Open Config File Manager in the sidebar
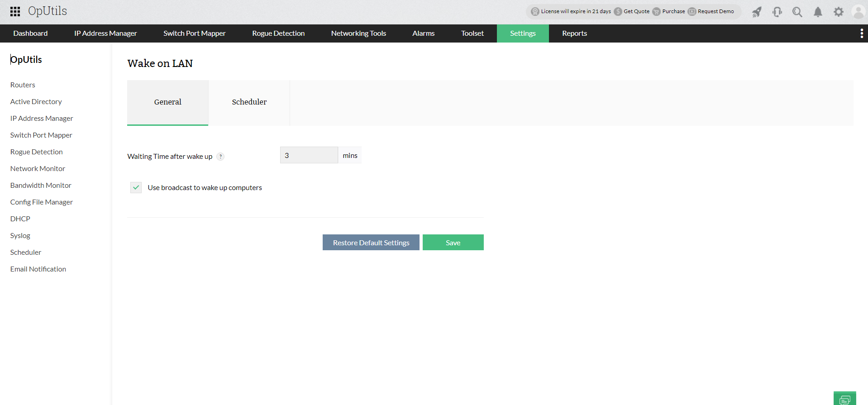The width and height of the screenshot is (868, 405). click(42, 202)
